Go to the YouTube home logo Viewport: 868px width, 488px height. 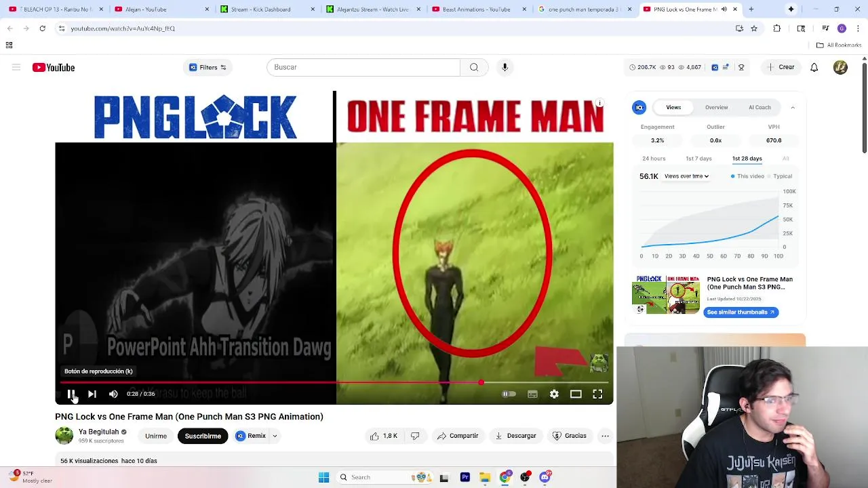click(x=54, y=67)
